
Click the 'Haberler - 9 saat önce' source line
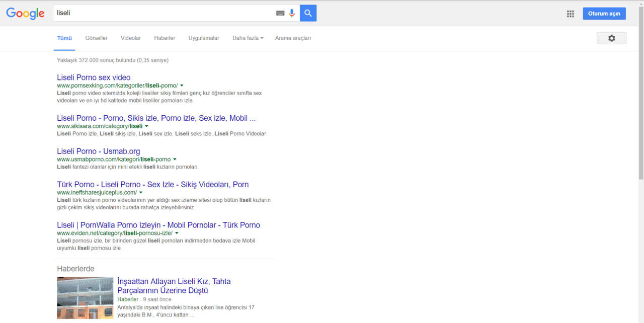144,299
